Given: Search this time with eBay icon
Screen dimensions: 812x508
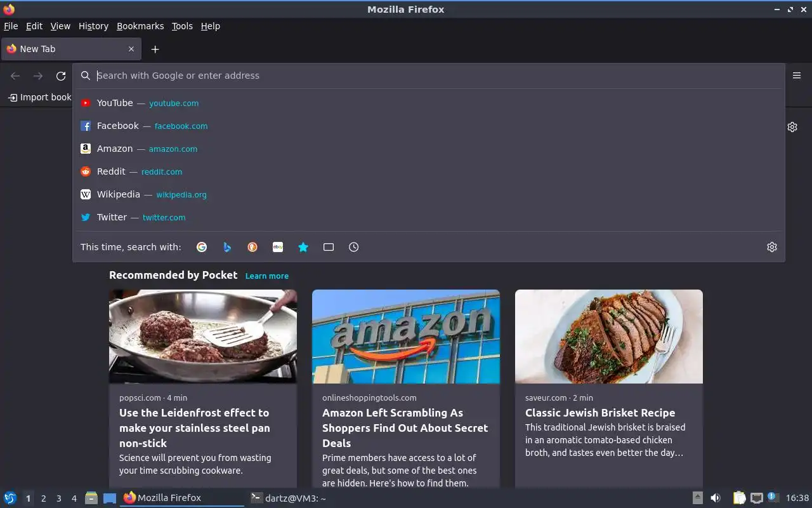Looking at the screenshot, I should pyautogui.click(x=278, y=247).
